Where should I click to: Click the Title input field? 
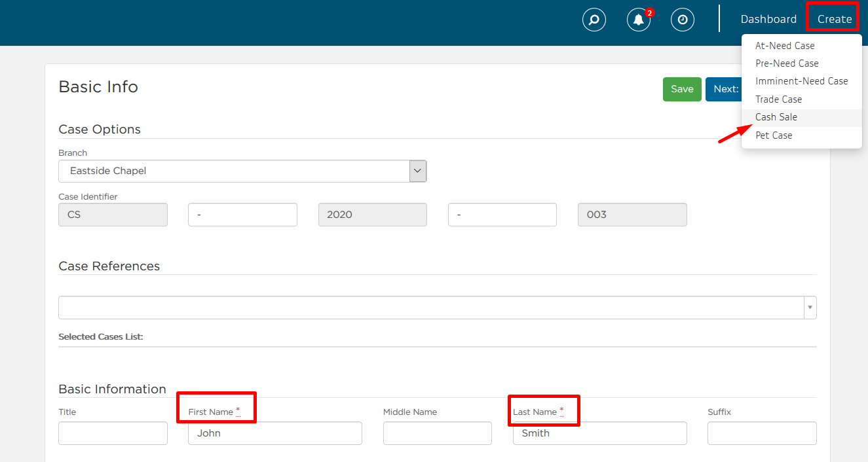(113, 433)
